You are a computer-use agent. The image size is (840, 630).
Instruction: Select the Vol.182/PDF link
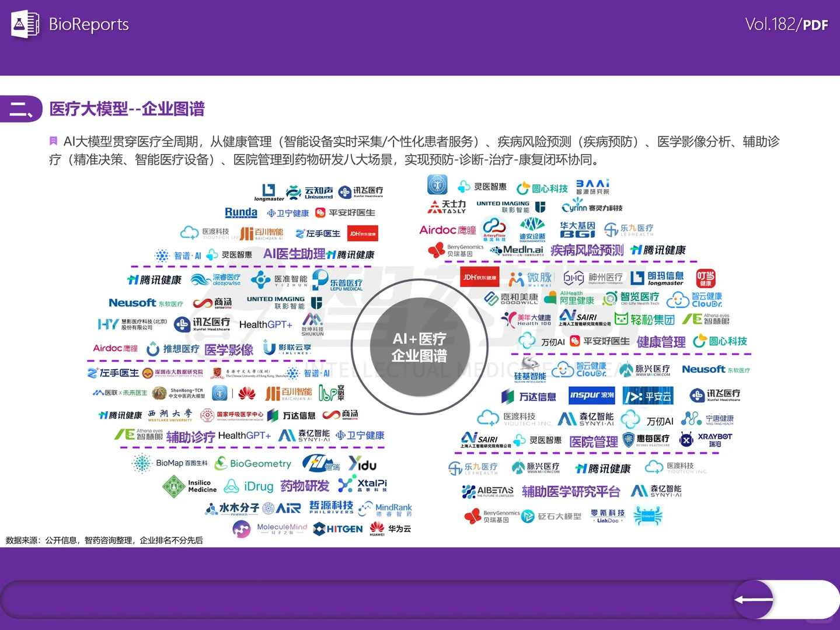pos(786,24)
